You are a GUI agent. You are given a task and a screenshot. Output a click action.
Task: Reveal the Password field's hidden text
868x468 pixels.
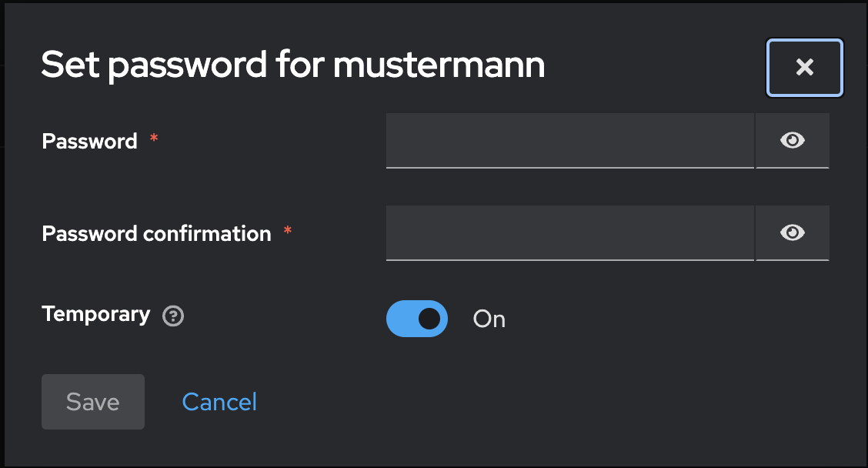click(x=792, y=140)
